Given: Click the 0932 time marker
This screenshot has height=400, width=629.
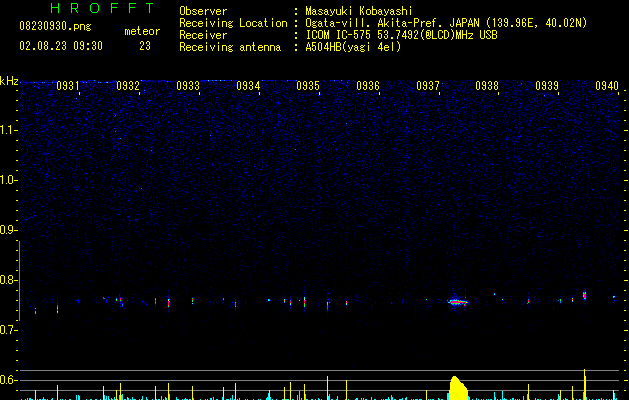Looking at the screenshot, I should (x=128, y=86).
